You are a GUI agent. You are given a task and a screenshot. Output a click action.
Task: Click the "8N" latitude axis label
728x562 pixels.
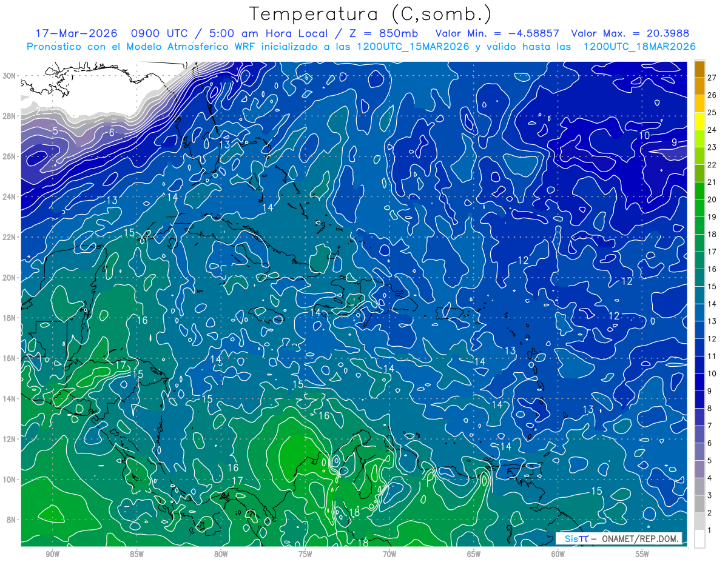pos(12,520)
